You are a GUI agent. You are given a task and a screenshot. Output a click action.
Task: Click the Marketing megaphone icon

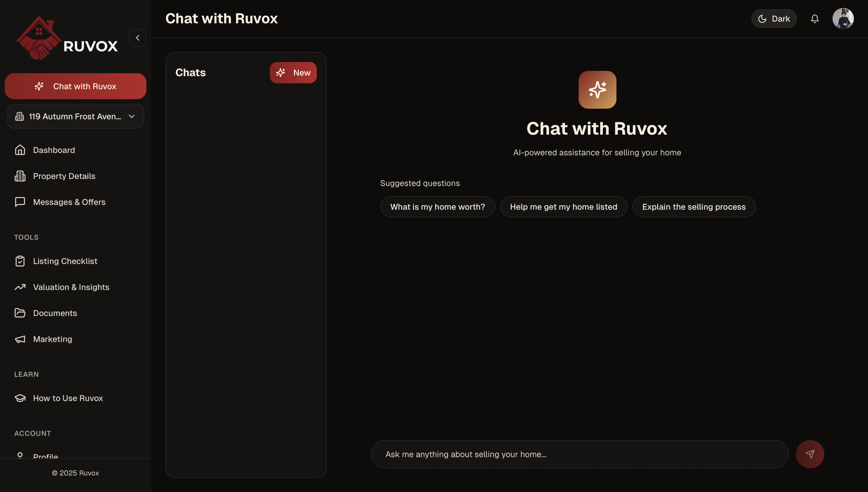click(x=20, y=339)
